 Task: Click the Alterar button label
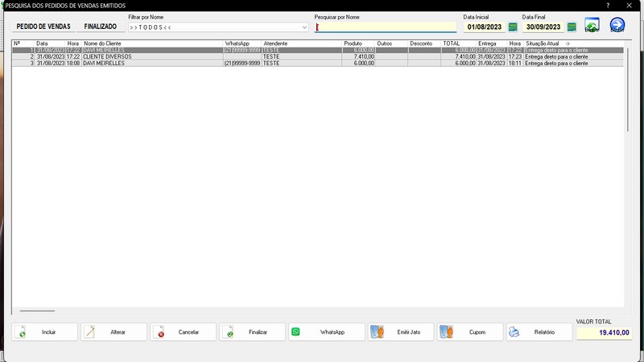[x=118, y=332]
